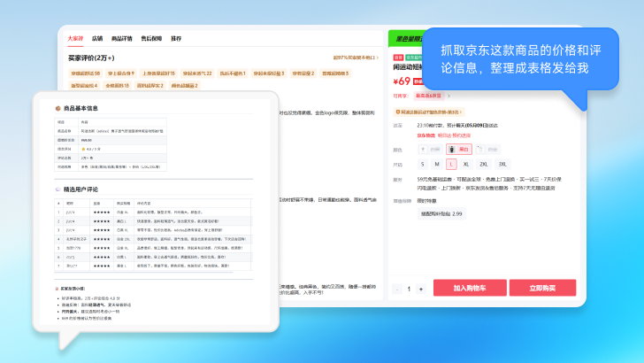Image resolution: width=644 pixels, height=363 pixels.
Task: Expand the 可再享 coupon chevron
Action: coord(448,96)
